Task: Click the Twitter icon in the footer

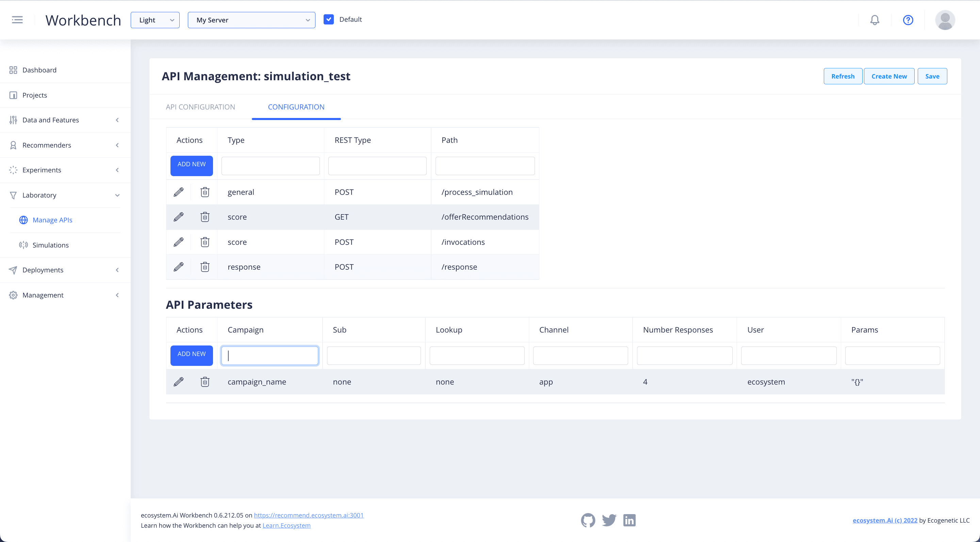Action: pyautogui.click(x=609, y=520)
